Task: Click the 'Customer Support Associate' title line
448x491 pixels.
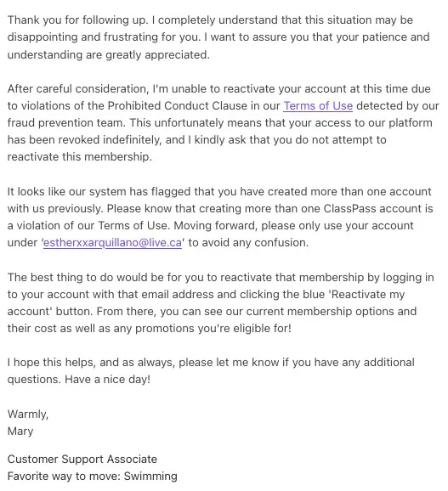Action: pyautogui.click(x=82, y=460)
